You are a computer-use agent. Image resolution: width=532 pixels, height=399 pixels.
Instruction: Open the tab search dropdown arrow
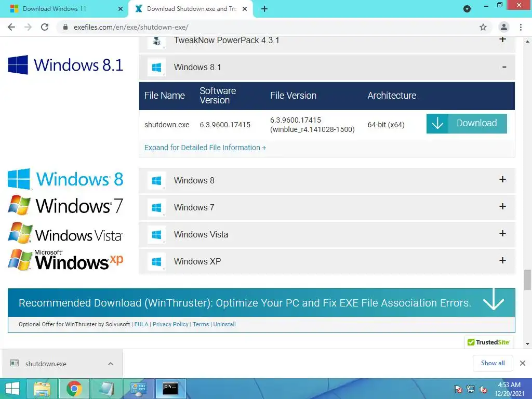(x=467, y=9)
